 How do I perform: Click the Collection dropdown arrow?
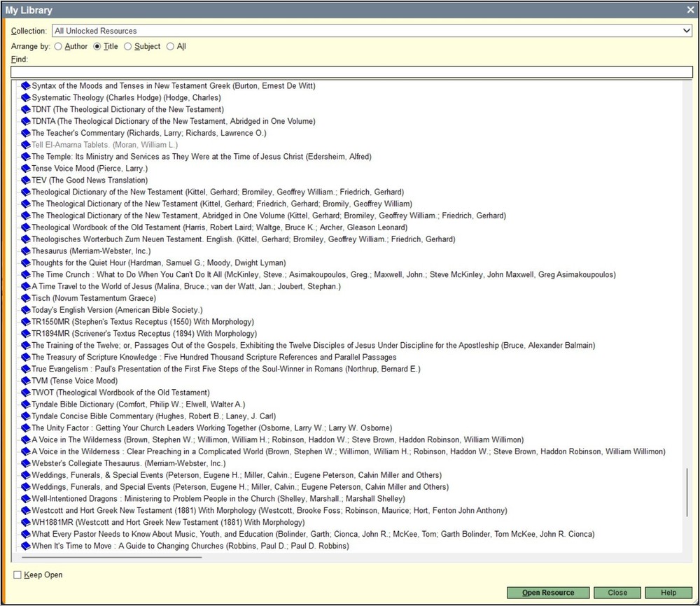point(687,31)
